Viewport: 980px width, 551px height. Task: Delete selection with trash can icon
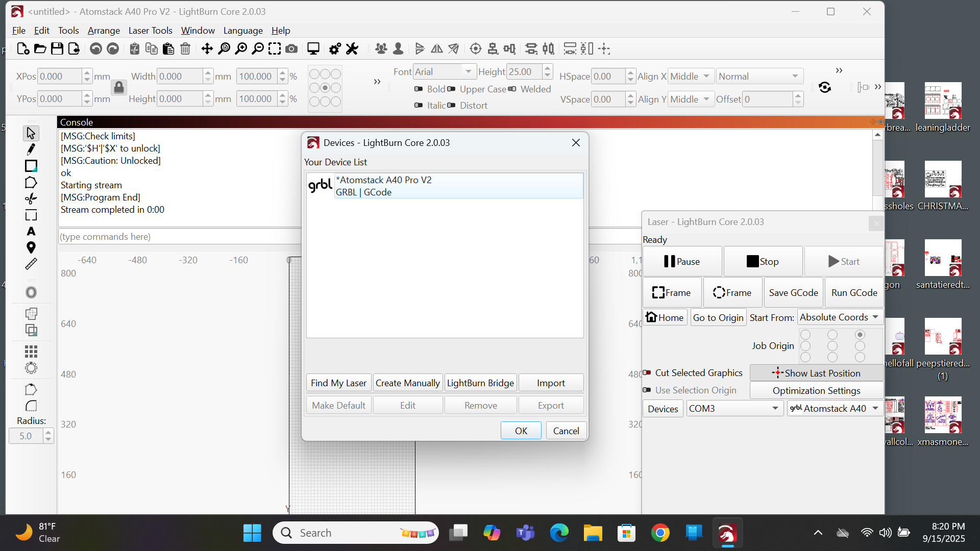pyautogui.click(x=185, y=49)
